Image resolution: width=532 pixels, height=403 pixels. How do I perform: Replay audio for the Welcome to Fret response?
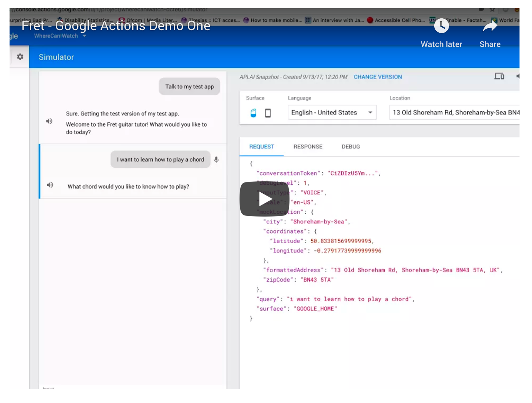(x=49, y=121)
